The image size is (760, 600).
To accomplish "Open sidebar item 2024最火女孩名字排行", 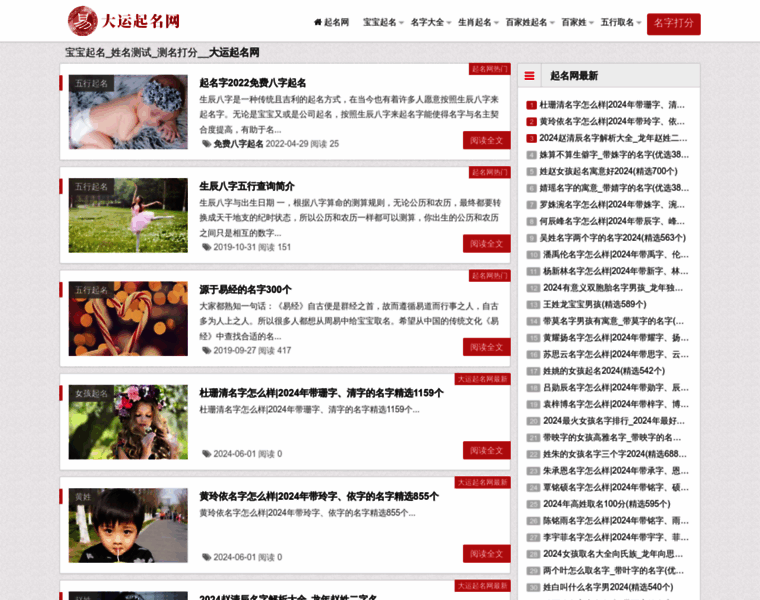I will [x=614, y=421].
